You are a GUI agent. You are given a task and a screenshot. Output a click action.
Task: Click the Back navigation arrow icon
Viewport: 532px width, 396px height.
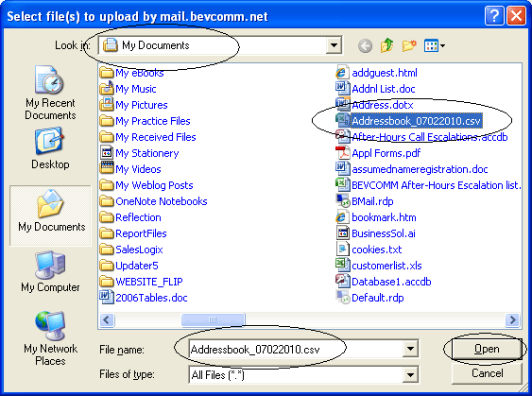(365, 45)
